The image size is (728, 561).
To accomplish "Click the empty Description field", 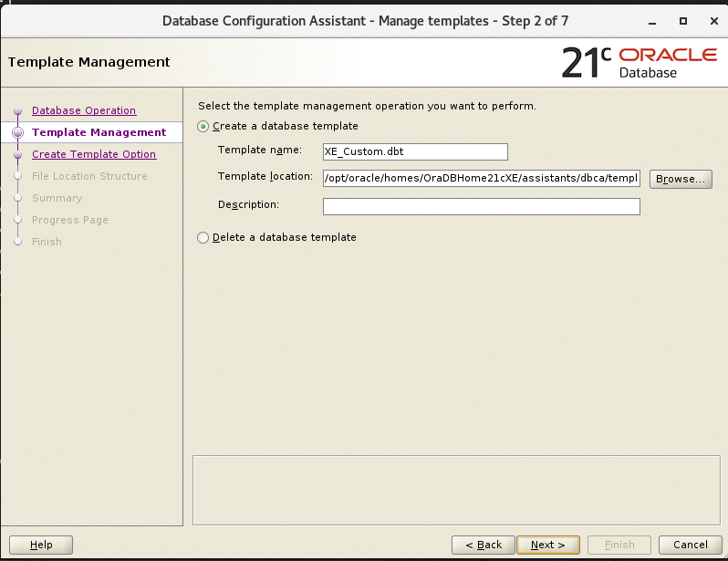I will pyautogui.click(x=482, y=207).
